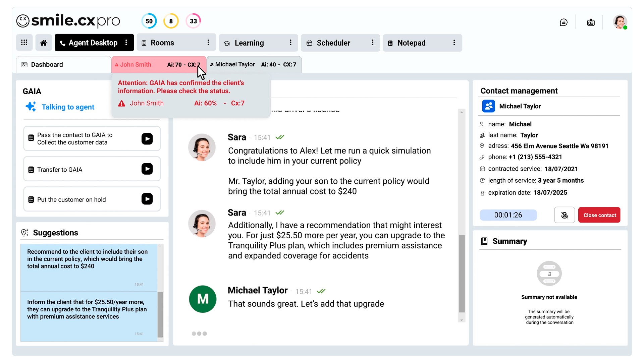This screenshot has height=362, width=644.
Task: Switch to the Dashboard tab
Action: [x=47, y=64]
